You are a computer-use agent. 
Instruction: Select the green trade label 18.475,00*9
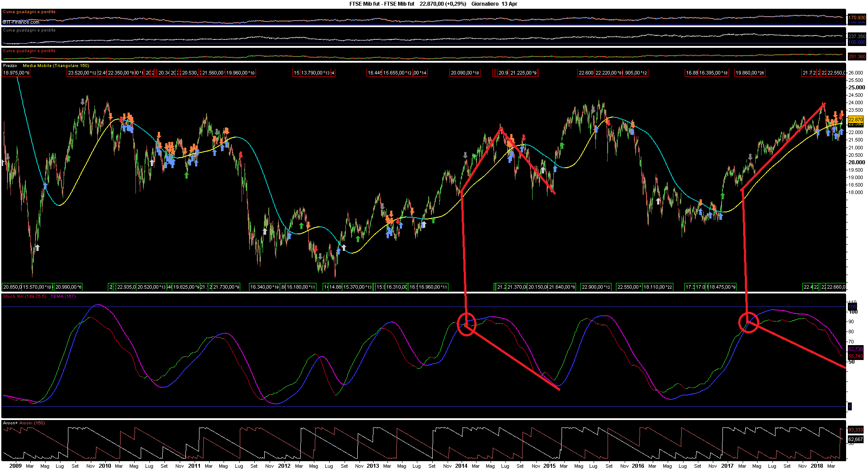(722, 287)
